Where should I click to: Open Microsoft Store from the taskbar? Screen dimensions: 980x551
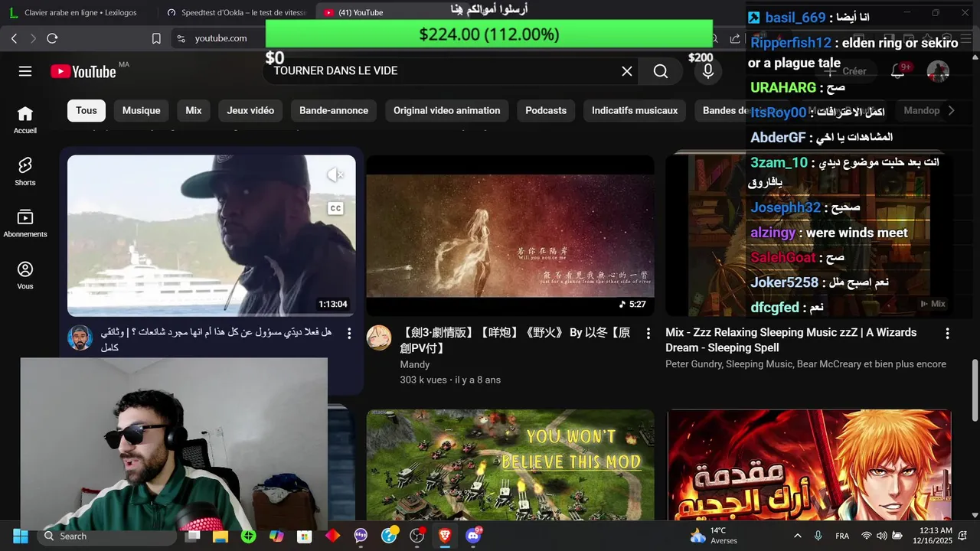click(x=305, y=536)
